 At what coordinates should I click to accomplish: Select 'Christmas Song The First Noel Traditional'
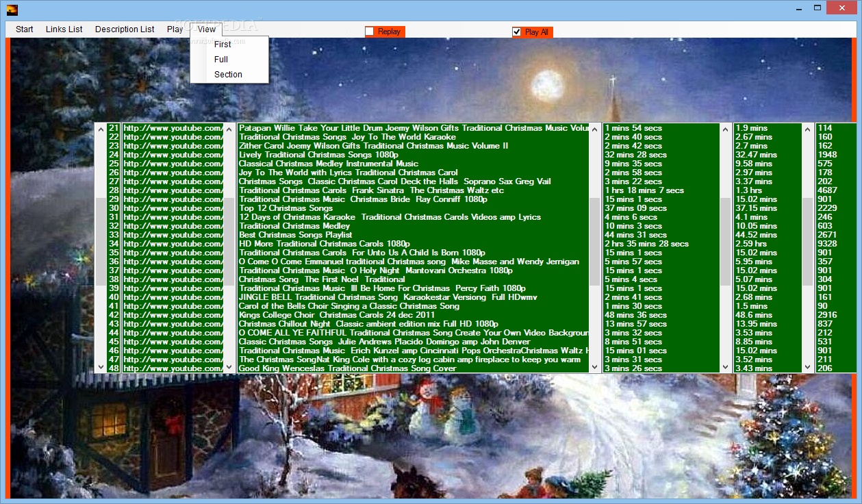point(322,279)
